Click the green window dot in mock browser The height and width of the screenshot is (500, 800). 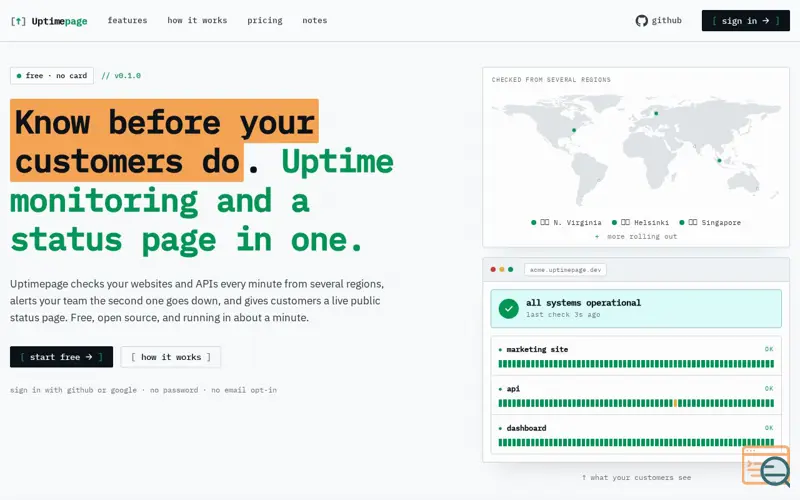[510, 269]
